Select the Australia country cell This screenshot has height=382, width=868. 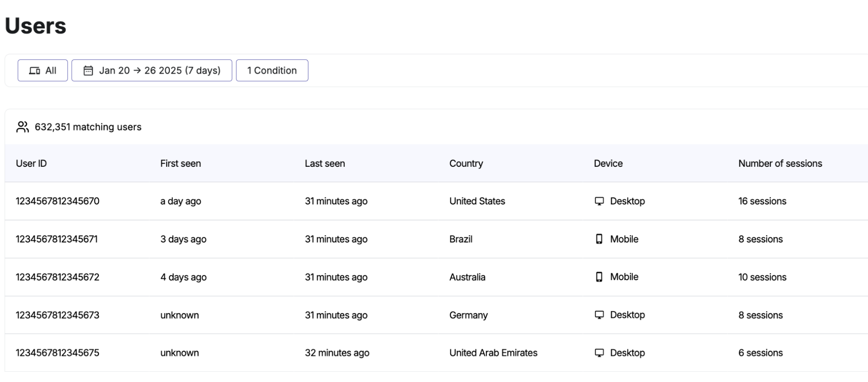[467, 277]
